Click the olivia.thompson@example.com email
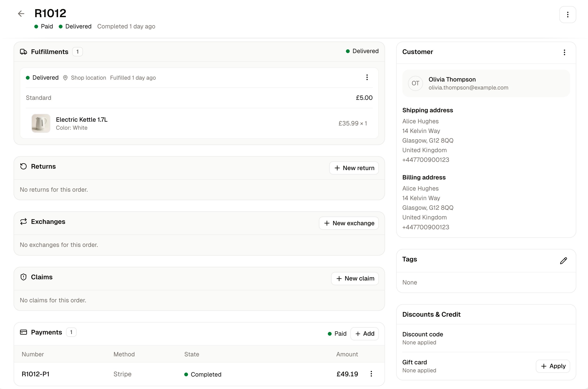The width and height of the screenshot is (588, 389). click(x=468, y=88)
